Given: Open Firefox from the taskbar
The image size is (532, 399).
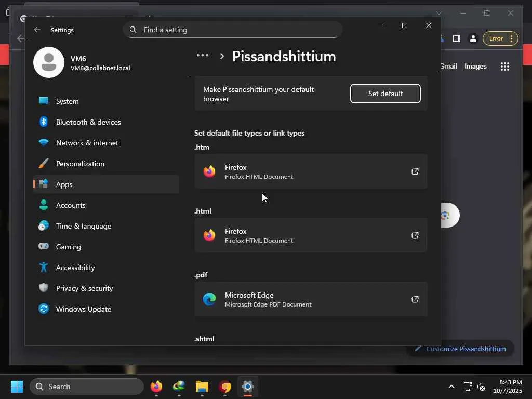Looking at the screenshot, I should pyautogui.click(x=156, y=387).
